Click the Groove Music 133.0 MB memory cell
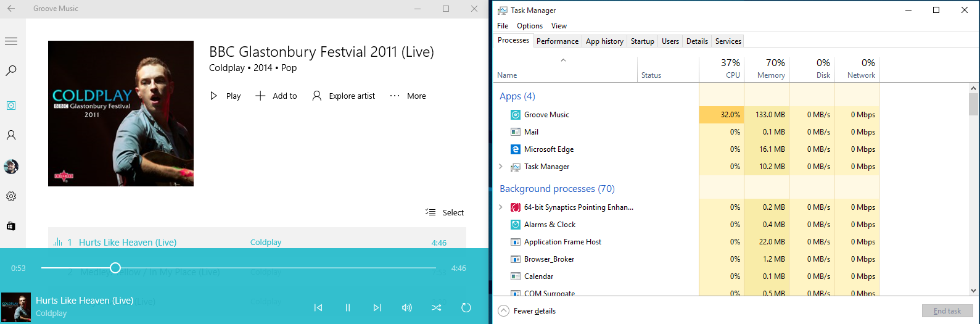980x324 pixels. point(767,115)
